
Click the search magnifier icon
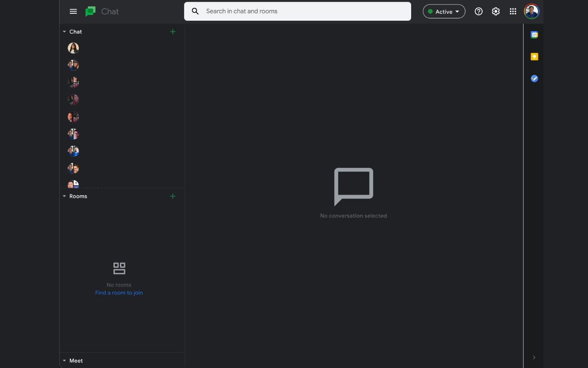click(x=195, y=11)
